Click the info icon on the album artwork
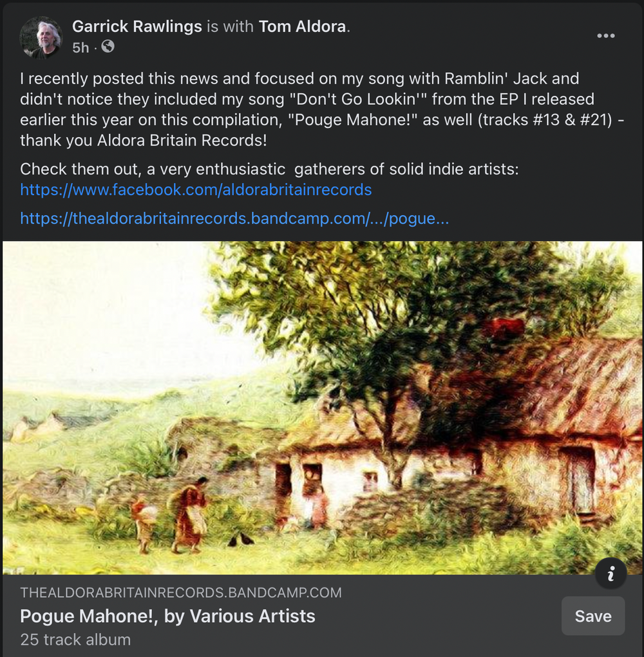 (x=611, y=573)
